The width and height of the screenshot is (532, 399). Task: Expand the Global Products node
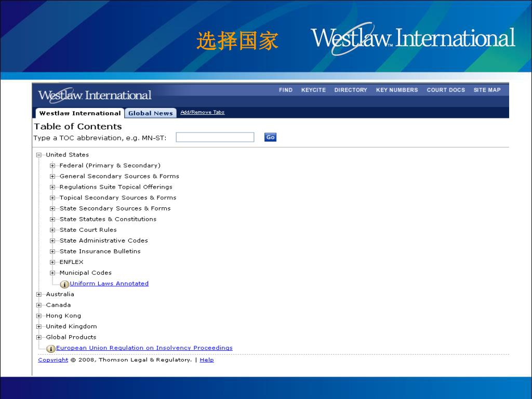[x=38, y=338]
